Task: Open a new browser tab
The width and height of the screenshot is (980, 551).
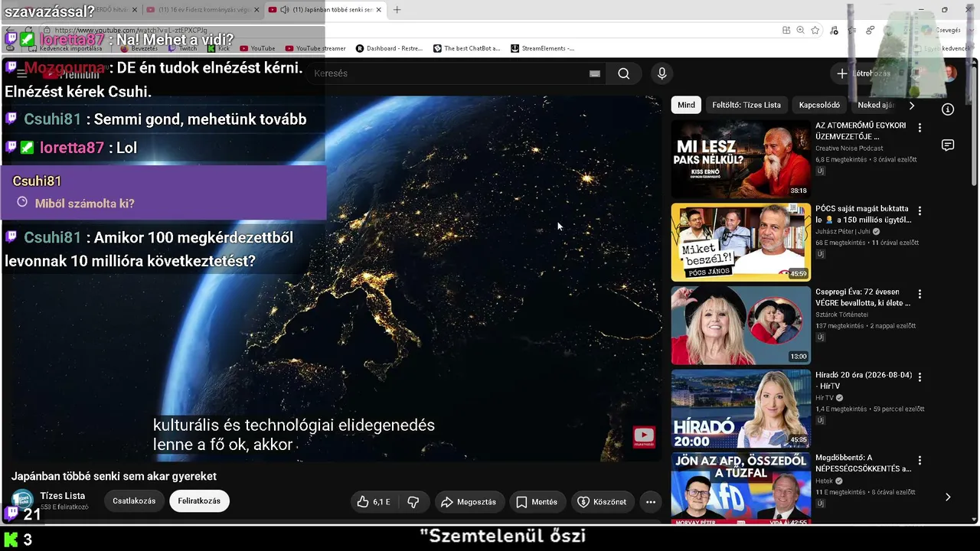Action: [397, 10]
